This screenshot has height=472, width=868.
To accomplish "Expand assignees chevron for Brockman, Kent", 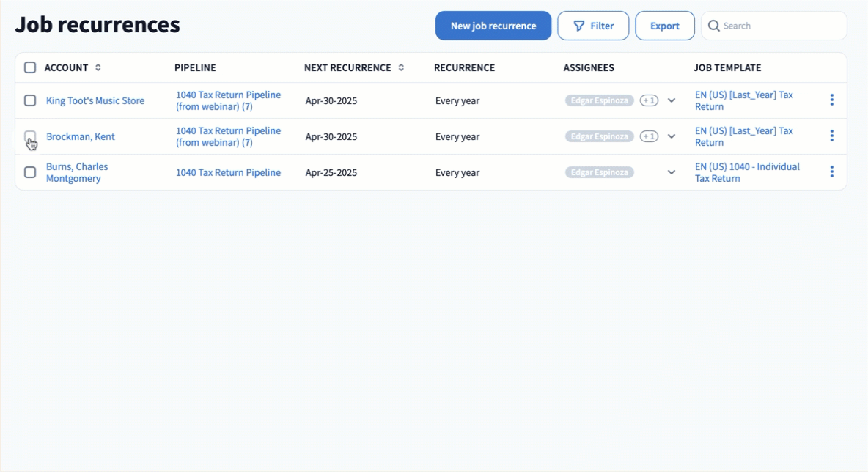I will tap(671, 136).
